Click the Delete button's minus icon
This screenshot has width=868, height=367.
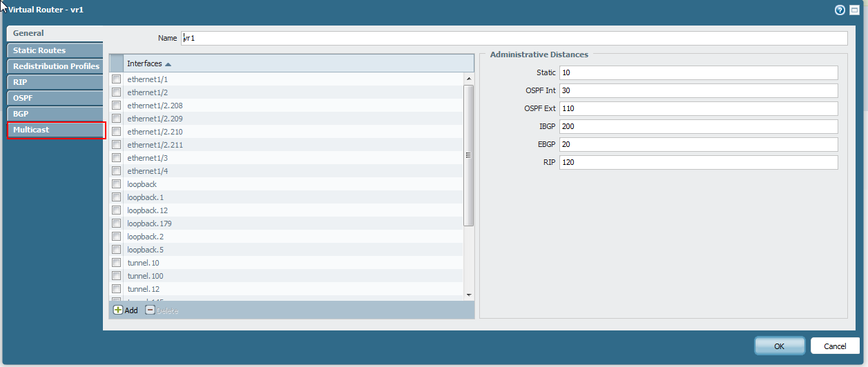point(150,310)
